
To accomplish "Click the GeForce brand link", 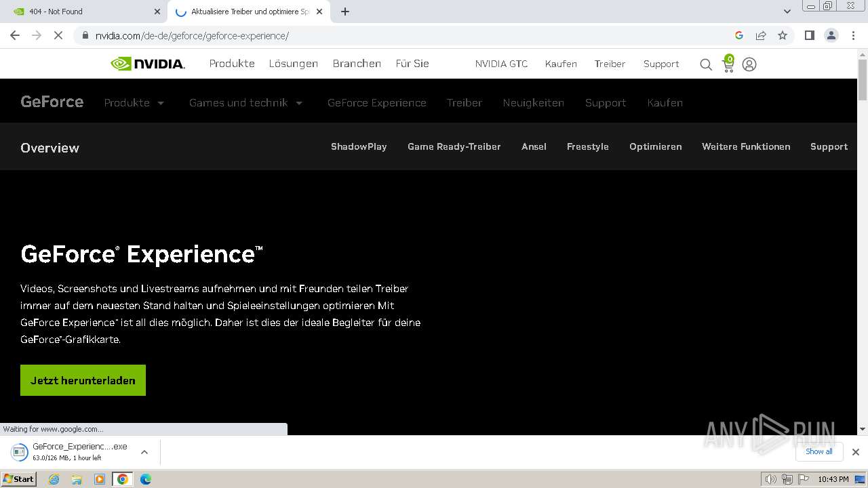I will tap(52, 102).
